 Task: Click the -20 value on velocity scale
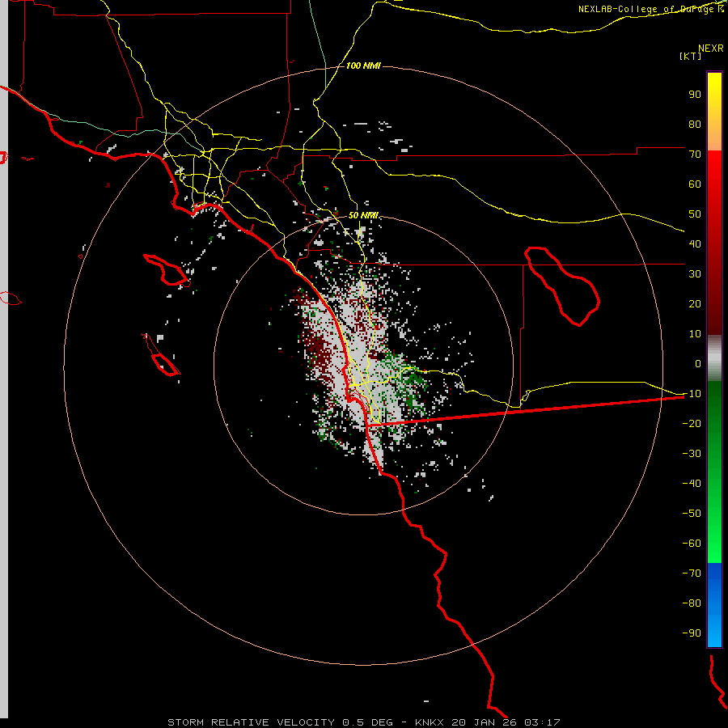point(692,423)
